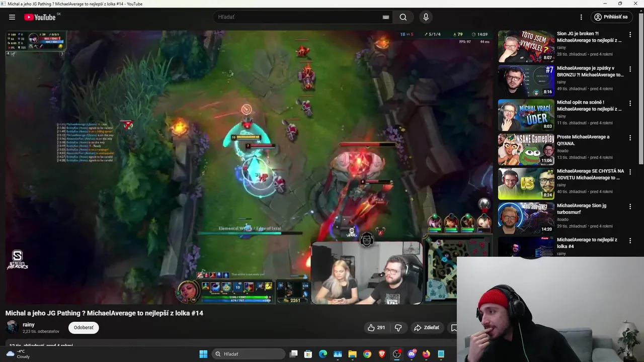The height and width of the screenshot is (362, 644).
Task: Open Notepad from the taskbar
Action: tap(441, 354)
